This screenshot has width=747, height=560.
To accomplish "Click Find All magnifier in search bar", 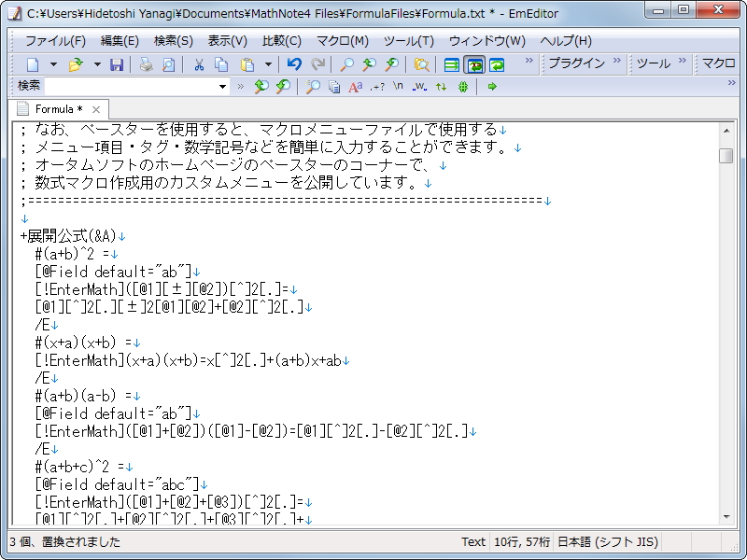I will click(313, 87).
